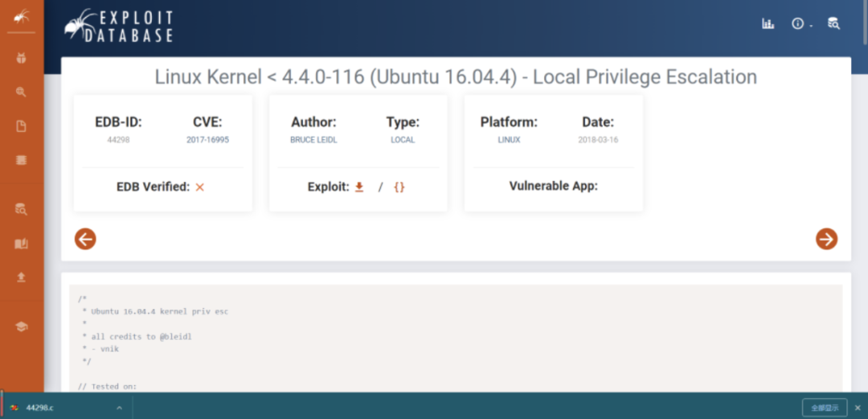Open the Exploits bug icon in sidebar

point(21,58)
